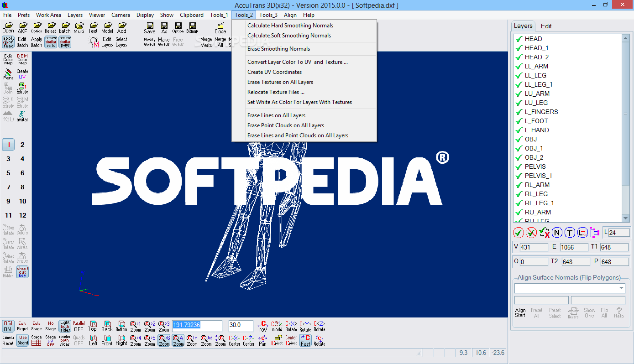
Task: Click the world rotate icon
Action: point(277,326)
